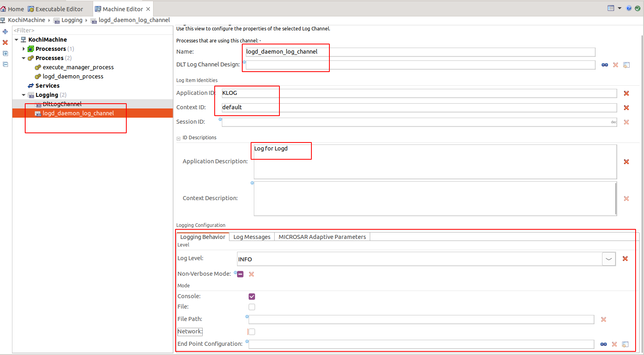644x355 pixels.
Task: Collapse the Logging tree node
Action: coord(24,95)
